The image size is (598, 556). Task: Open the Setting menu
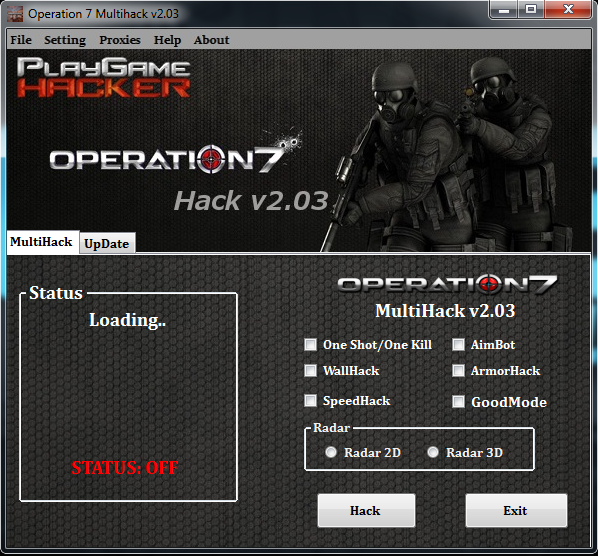point(65,40)
